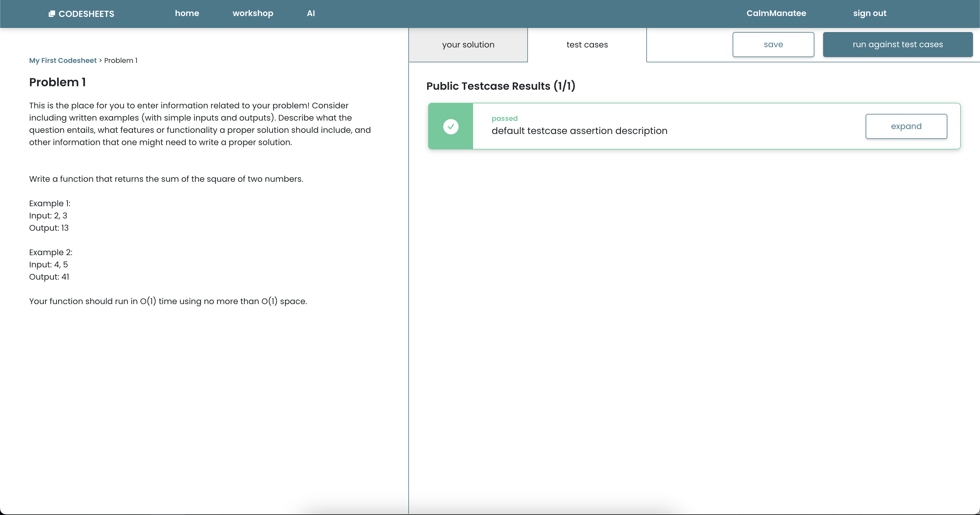Go to the workshop section
Screen dimensions: 980x515
pos(253,13)
